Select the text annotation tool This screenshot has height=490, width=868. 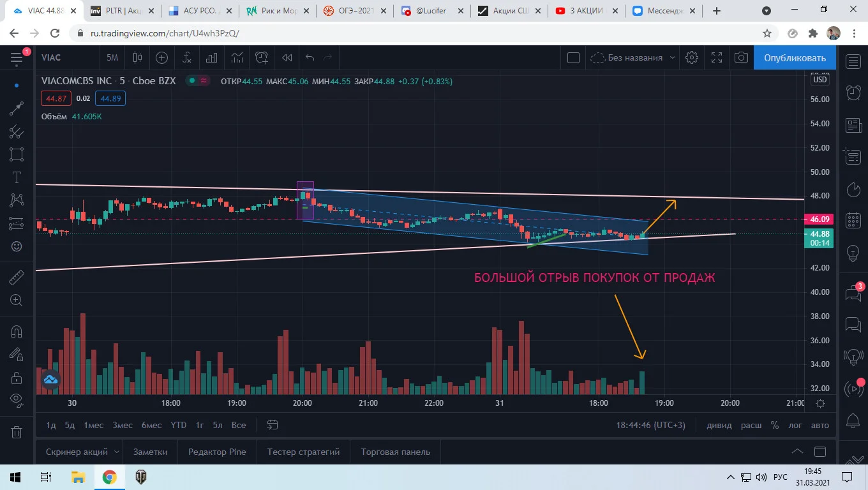pyautogui.click(x=17, y=177)
